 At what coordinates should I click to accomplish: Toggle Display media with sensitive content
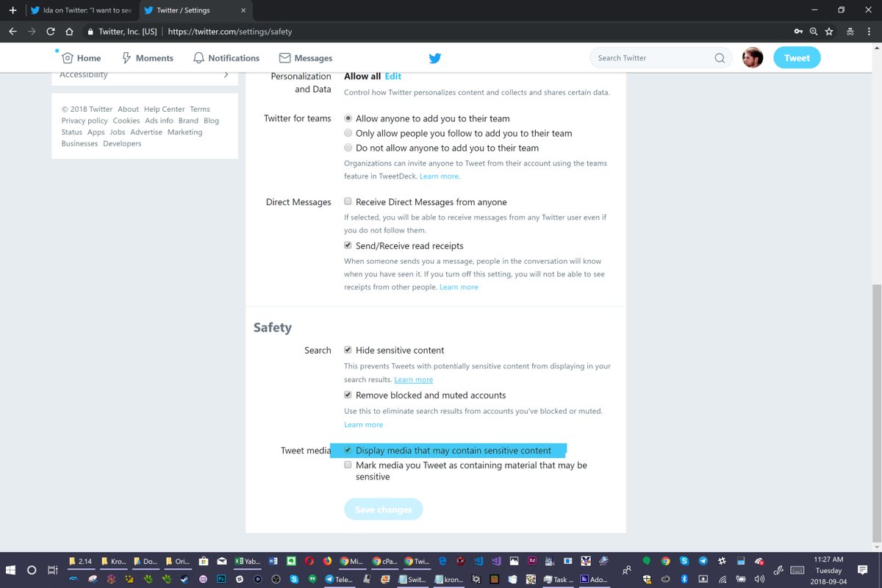point(348,451)
